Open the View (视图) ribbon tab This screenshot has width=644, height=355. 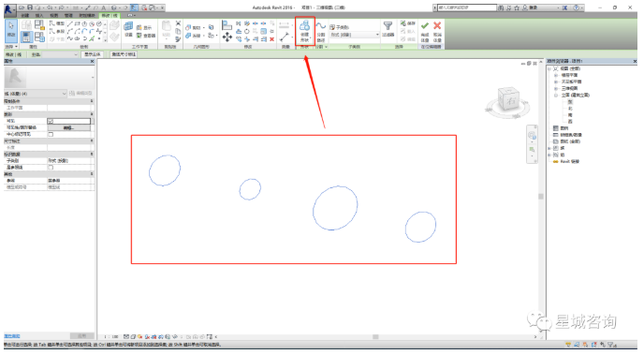click(53, 15)
